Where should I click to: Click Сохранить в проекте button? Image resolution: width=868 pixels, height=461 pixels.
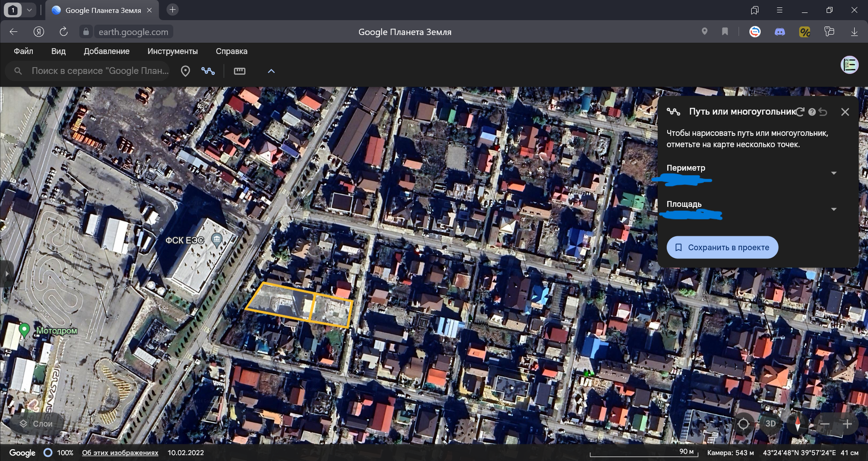coord(722,247)
